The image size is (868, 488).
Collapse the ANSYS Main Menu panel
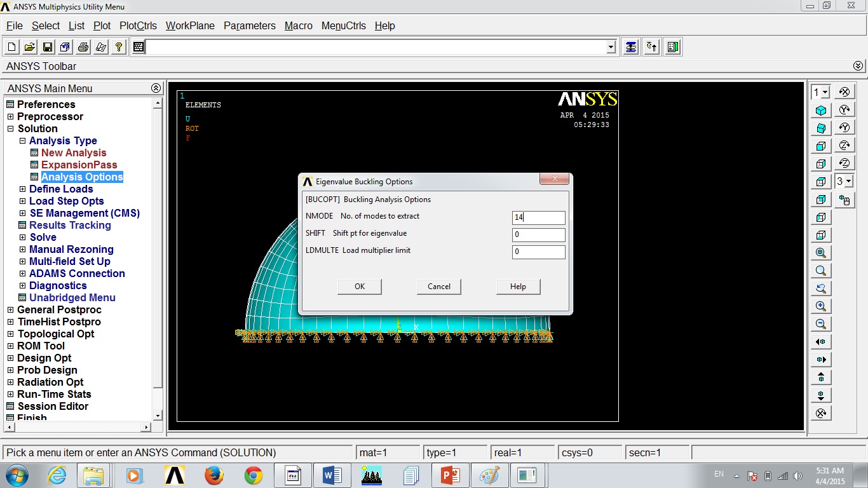(x=156, y=88)
